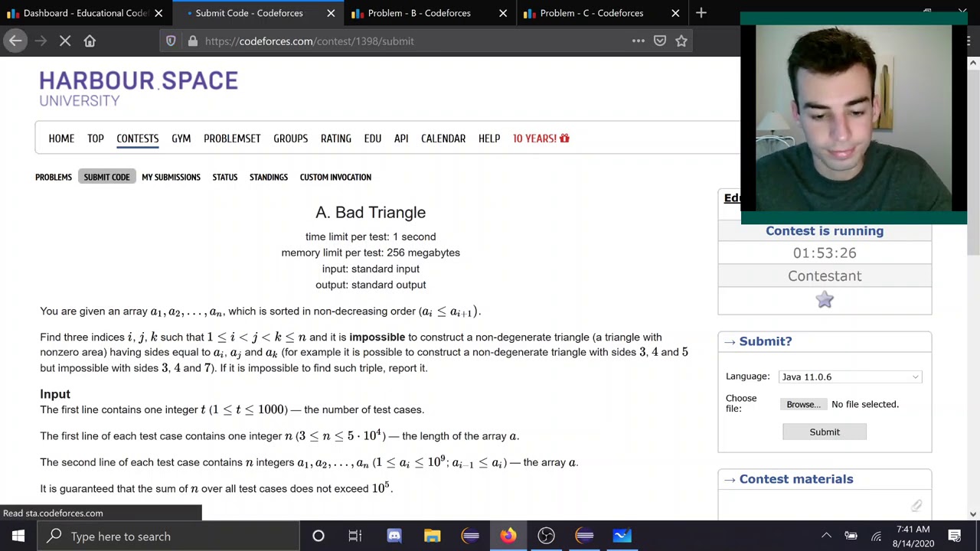Close the Submit Code - Codeforces tab

(331, 13)
